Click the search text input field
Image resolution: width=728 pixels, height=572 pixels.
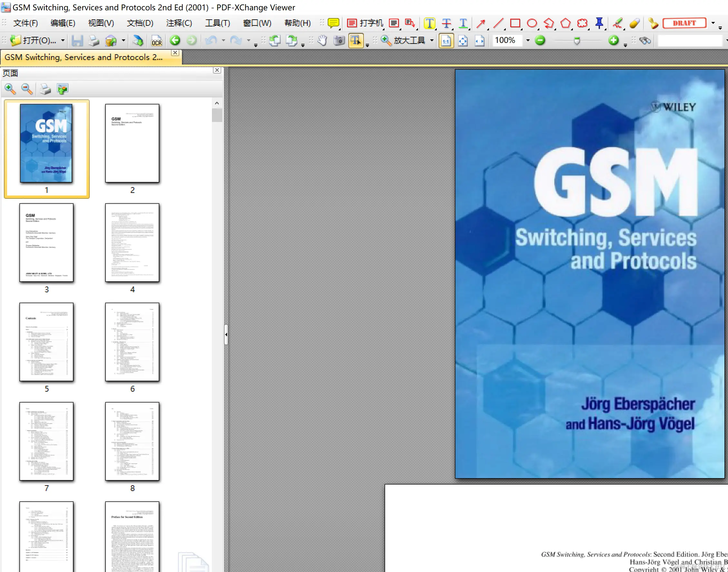(x=690, y=41)
